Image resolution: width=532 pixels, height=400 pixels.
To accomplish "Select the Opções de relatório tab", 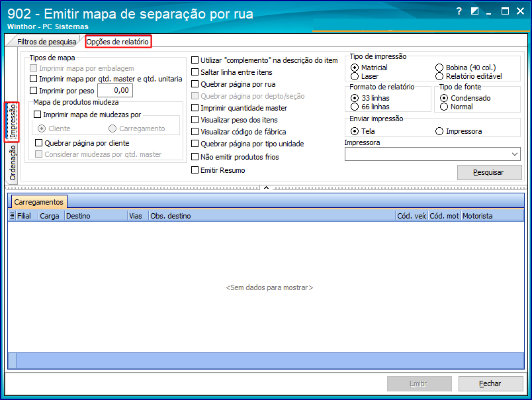I will [x=117, y=42].
